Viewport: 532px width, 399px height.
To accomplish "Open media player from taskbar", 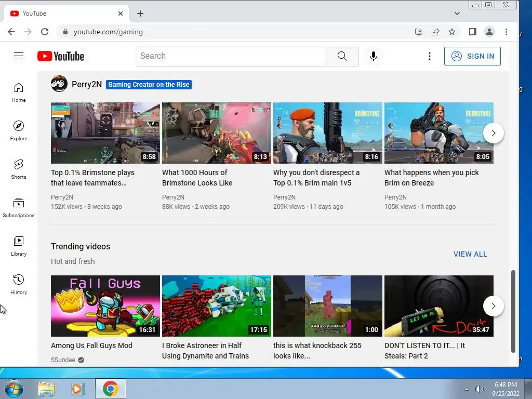I will coord(78,389).
